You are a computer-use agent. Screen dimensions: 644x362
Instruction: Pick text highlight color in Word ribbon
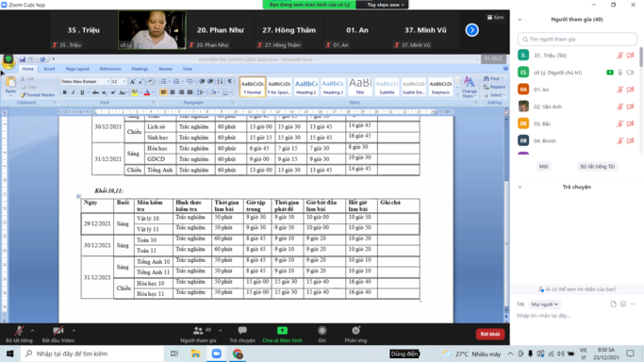tap(134, 92)
